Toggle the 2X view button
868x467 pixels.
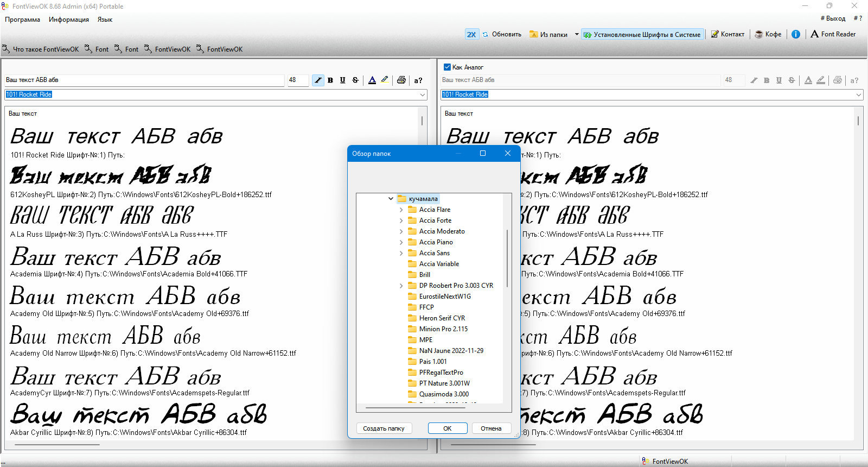(x=471, y=34)
